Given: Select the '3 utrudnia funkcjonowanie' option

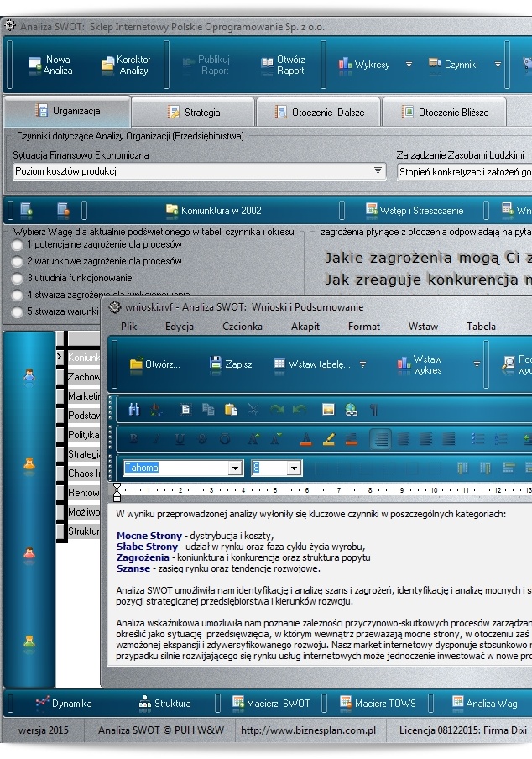Looking at the screenshot, I should [18, 278].
